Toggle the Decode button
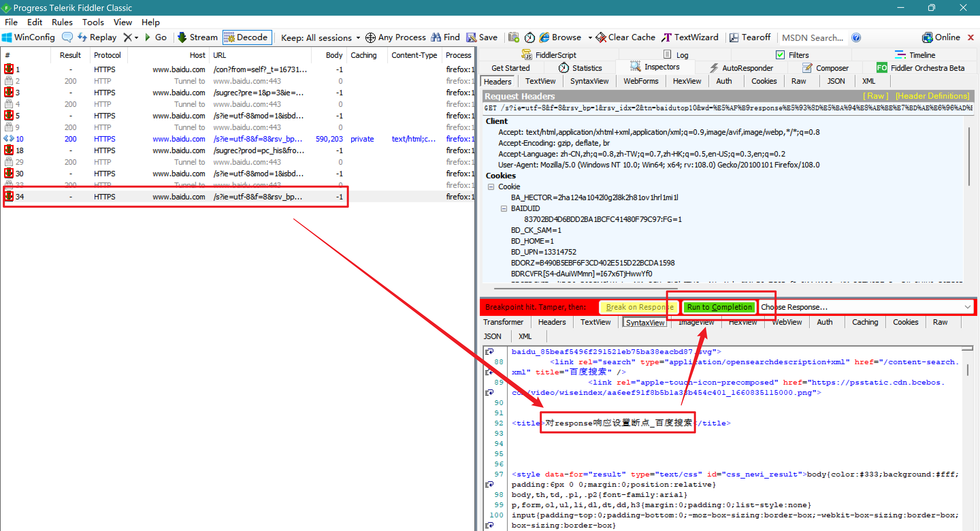This screenshot has width=980, height=531. point(247,37)
